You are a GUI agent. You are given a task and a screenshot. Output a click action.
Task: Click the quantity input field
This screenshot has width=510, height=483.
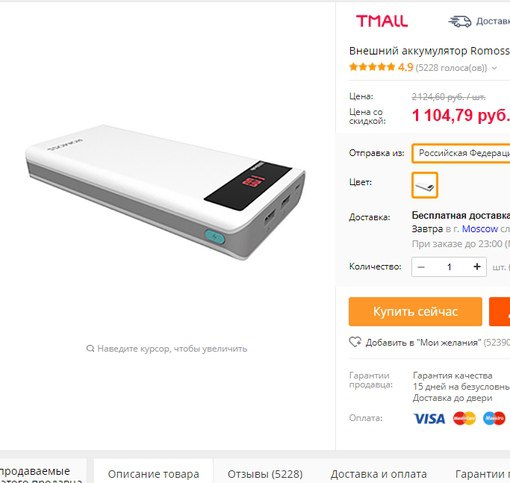(449, 267)
